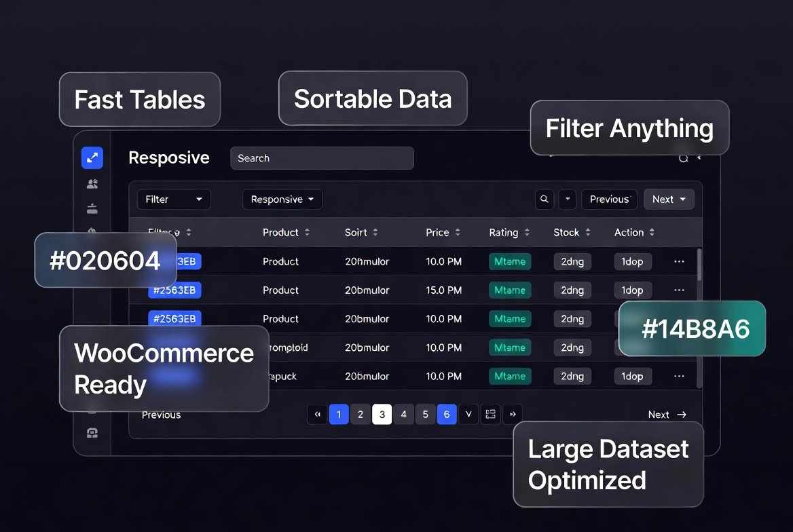Click the Product cell in the 15.0 PM row
The width and height of the screenshot is (793, 532).
coord(280,290)
